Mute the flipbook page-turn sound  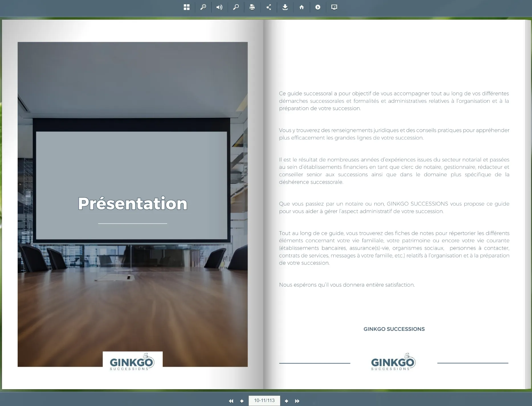(219, 7)
